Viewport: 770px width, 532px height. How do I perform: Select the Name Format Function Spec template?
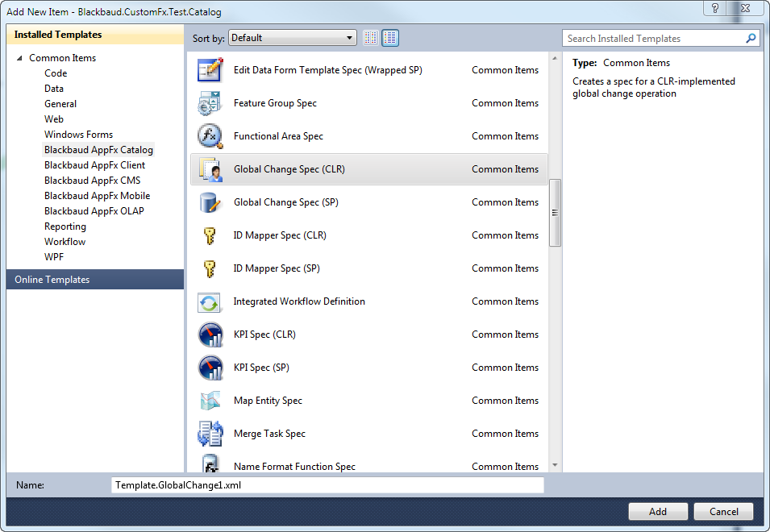point(368,463)
